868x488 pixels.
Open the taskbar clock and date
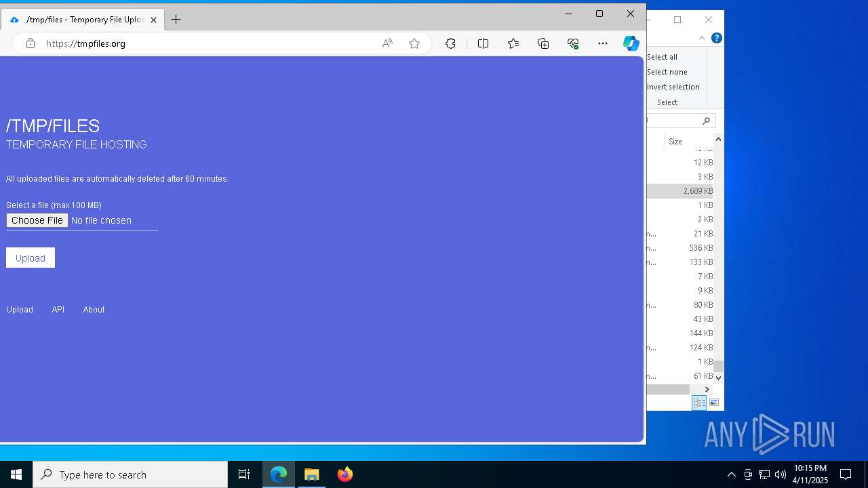[x=810, y=474]
